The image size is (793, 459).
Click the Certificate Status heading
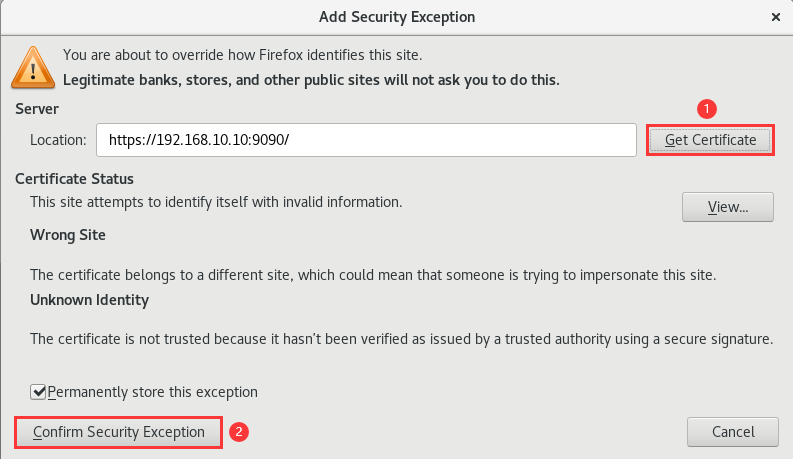[x=74, y=179]
